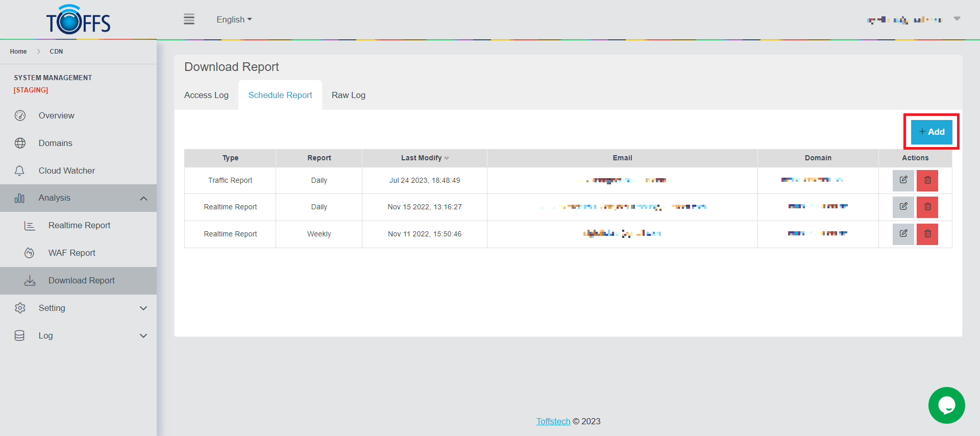This screenshot has height=436, width=980.
Task: Edit the Traffic Report schedule
Action: click(x=903, y=180)
